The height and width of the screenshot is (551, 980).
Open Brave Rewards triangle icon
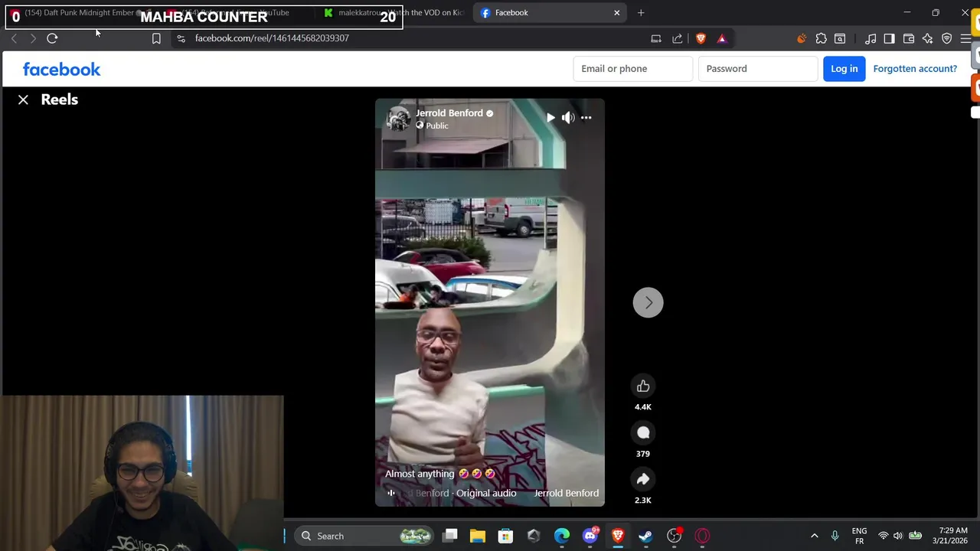[722, 38]
